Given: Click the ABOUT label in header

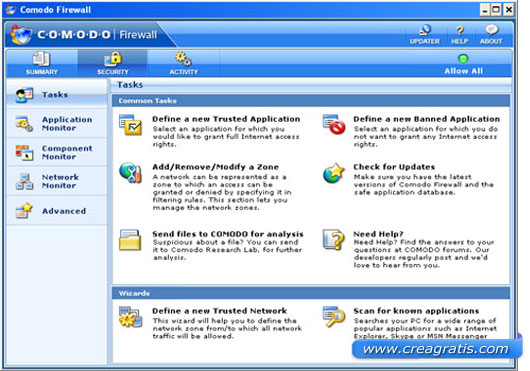Looking at the screenshot, I should [491, 41].
